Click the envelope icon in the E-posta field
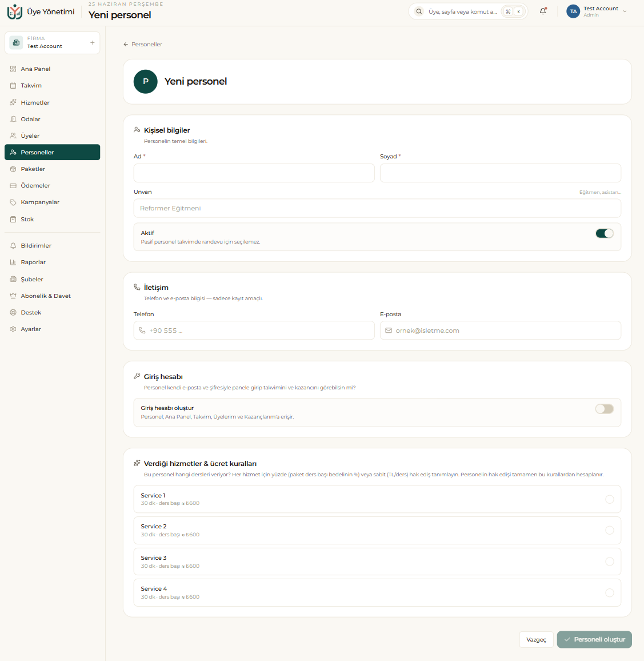 click(x=389, y=330)
